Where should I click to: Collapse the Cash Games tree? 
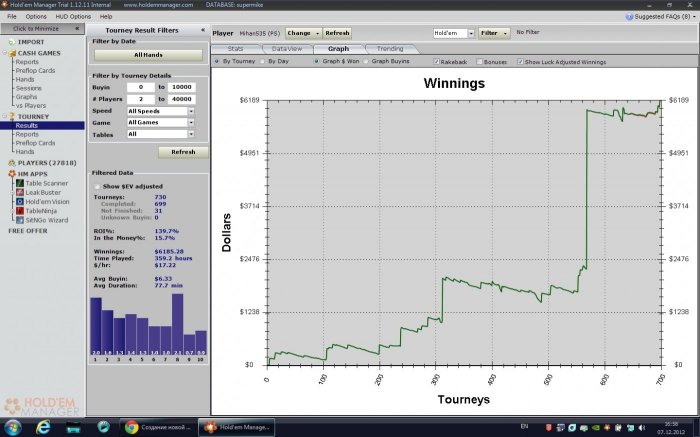[4, 53]
